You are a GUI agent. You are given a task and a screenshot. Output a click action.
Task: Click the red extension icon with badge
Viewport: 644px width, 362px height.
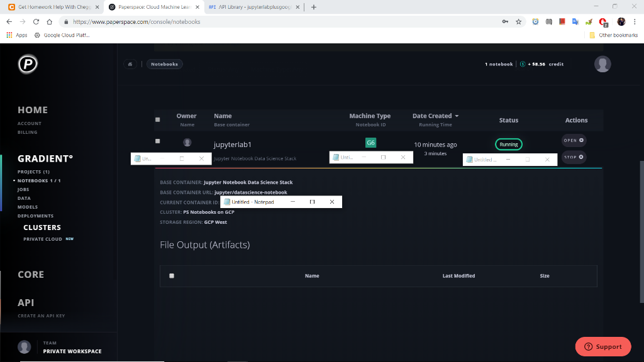coord(603,22)
